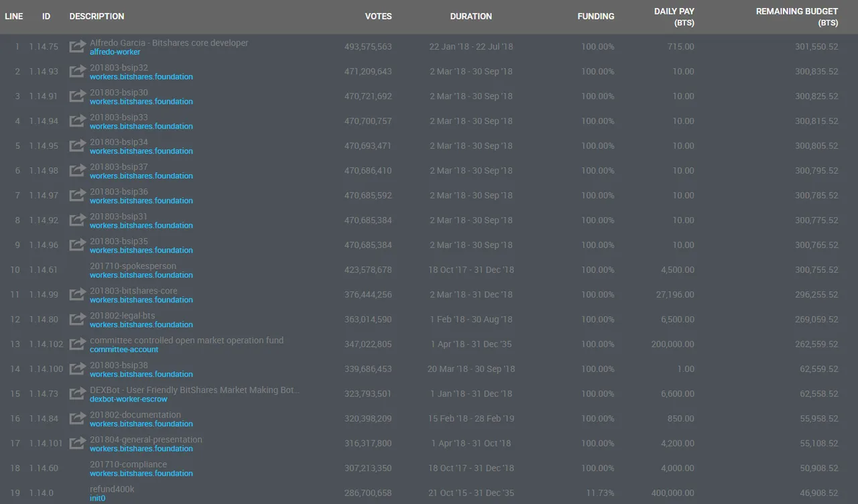Select the 201710-spokesperson description
The width and height of the screenshot is (858, 504).
(133, 266)
